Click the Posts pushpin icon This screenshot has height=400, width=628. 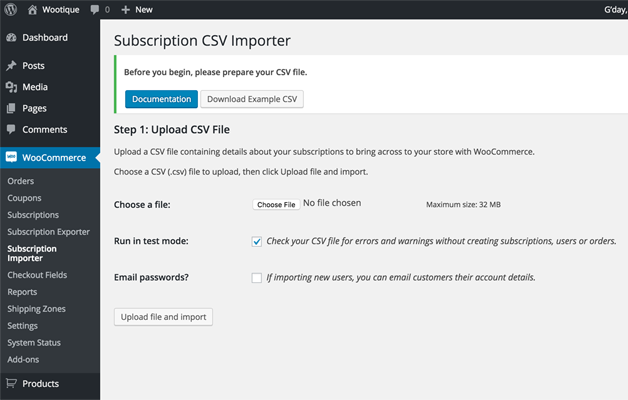click(11, 66)
